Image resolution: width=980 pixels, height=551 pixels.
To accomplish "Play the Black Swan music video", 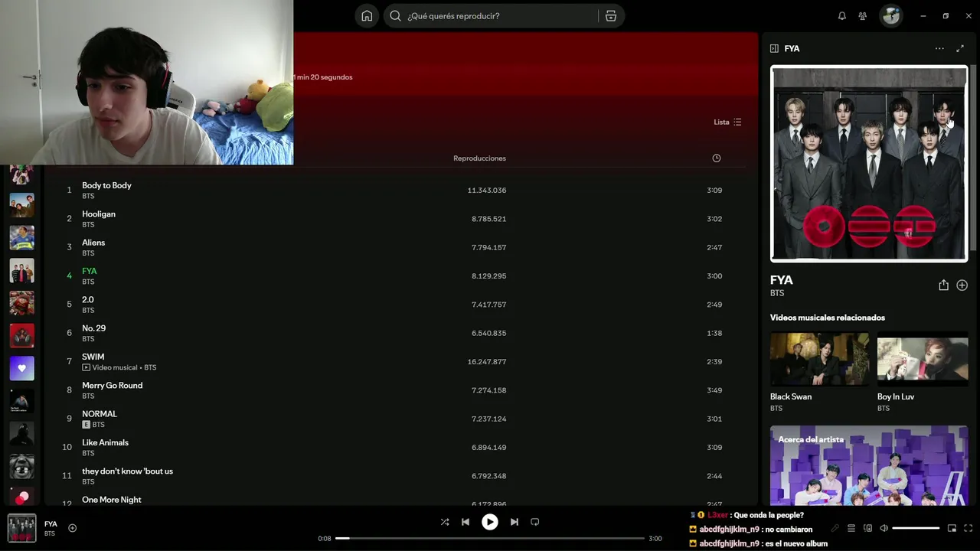I will click(819, 359).
